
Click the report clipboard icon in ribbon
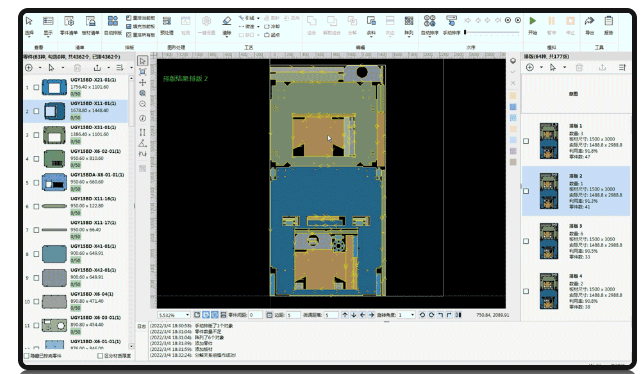tap(609, 21)
